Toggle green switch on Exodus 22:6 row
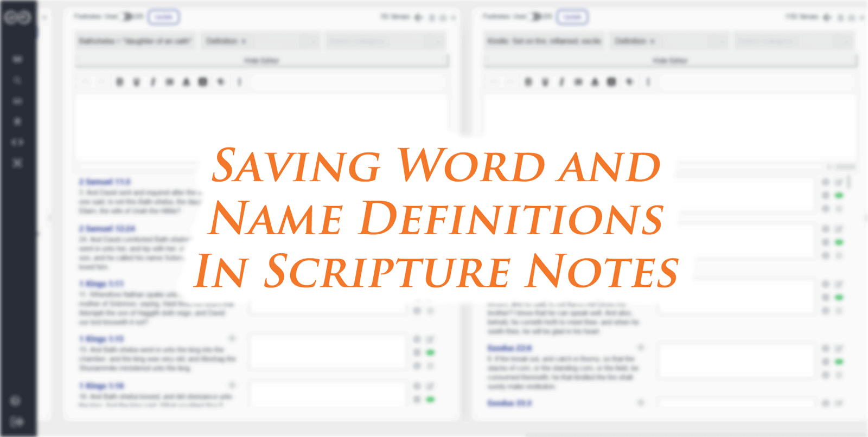Image resolution: width=868 pixels, height=437 pixels. click(839, 362)
